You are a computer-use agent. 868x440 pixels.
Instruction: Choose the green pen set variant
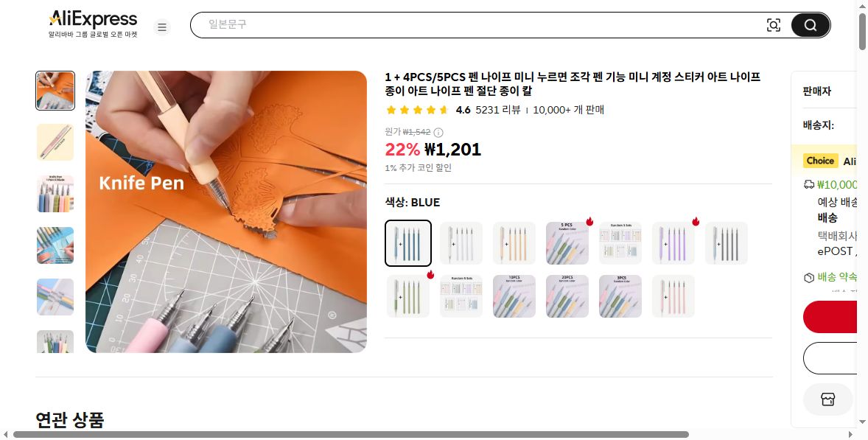[x=408, y=296]
